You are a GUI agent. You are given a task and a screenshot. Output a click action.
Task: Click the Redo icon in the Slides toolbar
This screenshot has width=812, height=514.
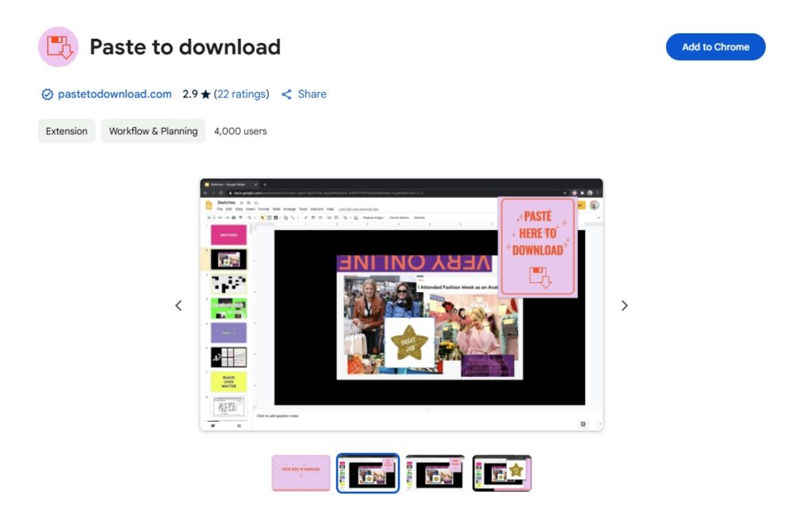click(226, 217)
